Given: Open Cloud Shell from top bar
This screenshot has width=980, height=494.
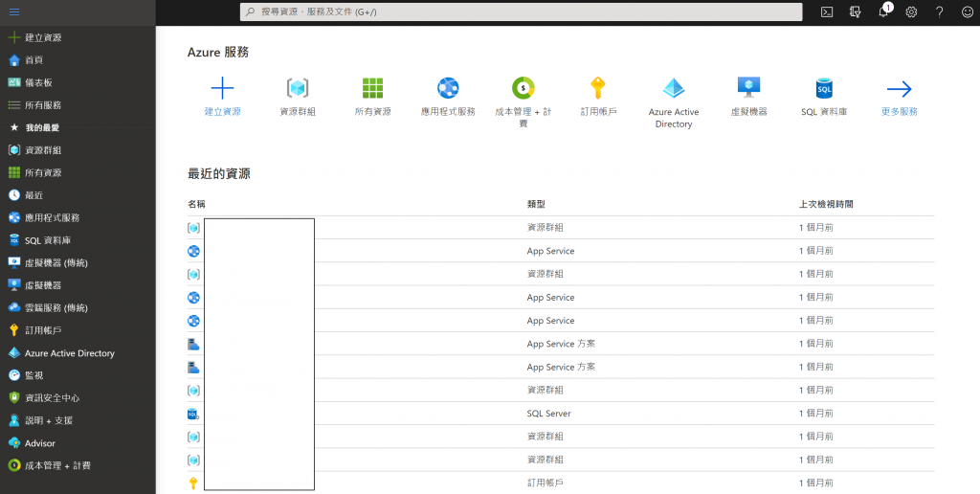Looking at the screenshot, I should pos(826,11).
